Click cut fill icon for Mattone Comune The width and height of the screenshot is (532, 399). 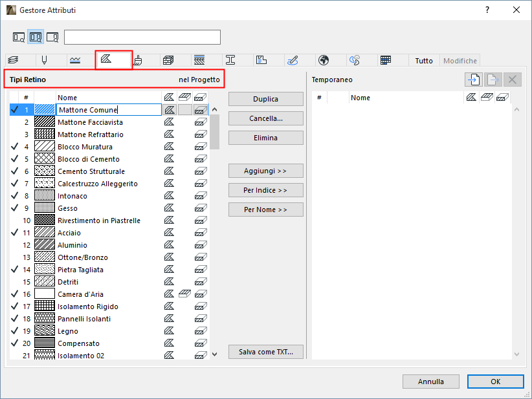201,110
